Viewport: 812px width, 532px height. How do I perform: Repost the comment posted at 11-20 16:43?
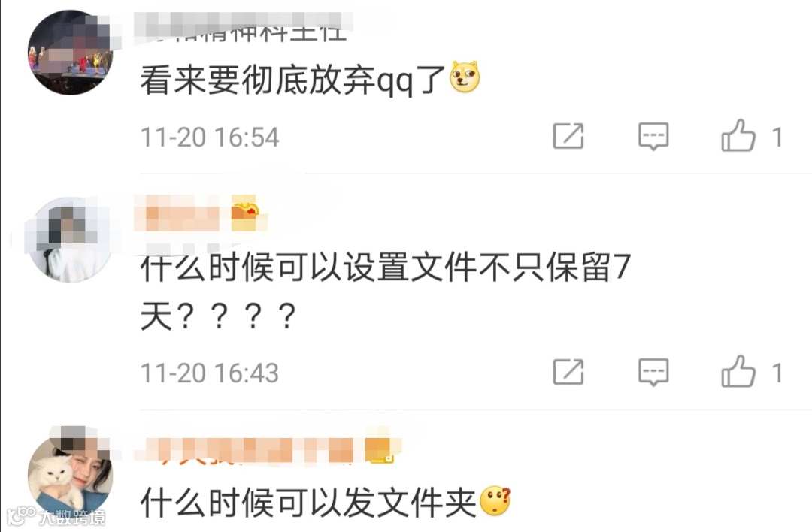click(x=568, y=372)
